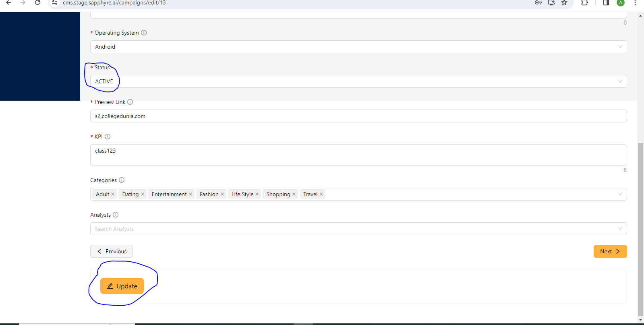Click the install app icon in address bar
This screenshot has width=644, height=325.
click(x=551, y=2)
